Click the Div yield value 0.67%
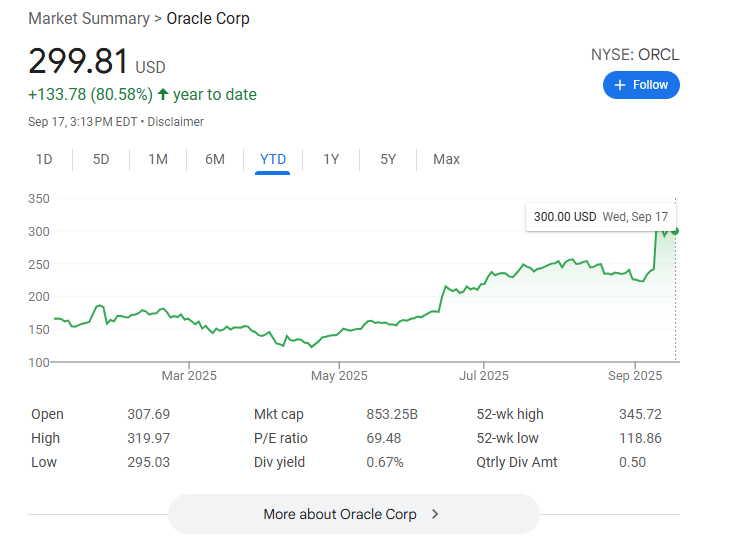 pyautogui.click(x=385, y=462)
